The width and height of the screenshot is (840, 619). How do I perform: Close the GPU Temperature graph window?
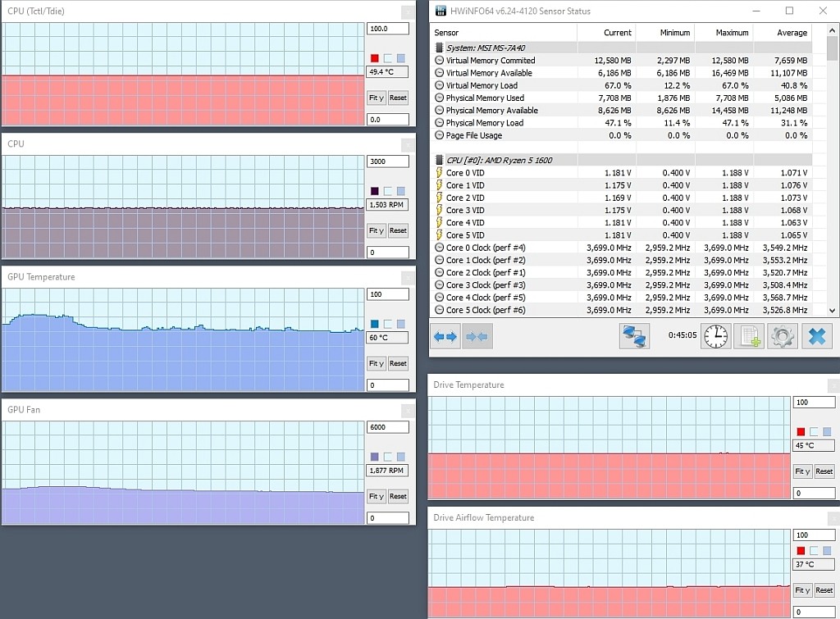[x=408, y=277]
